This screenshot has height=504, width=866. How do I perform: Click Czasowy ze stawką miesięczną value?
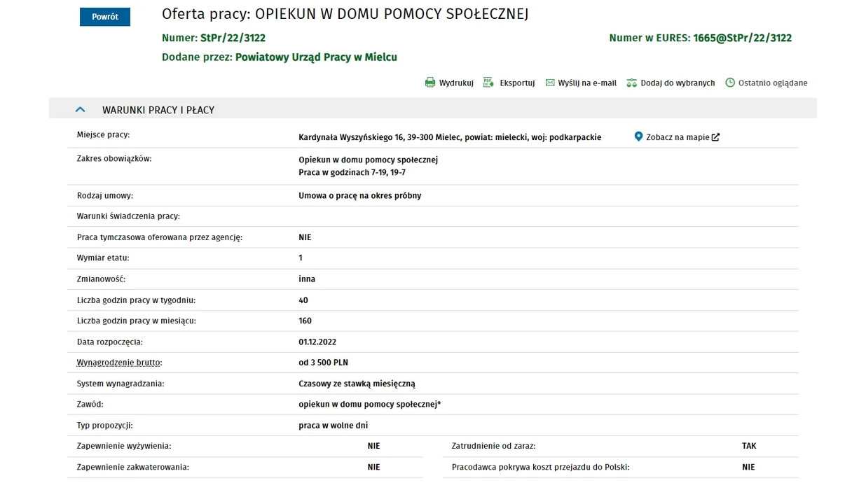tap(357, 384)
